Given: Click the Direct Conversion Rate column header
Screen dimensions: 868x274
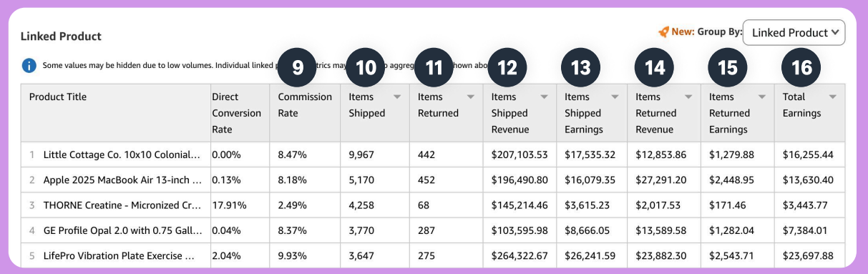Looking at the screenshot, I should pos(240,113).
